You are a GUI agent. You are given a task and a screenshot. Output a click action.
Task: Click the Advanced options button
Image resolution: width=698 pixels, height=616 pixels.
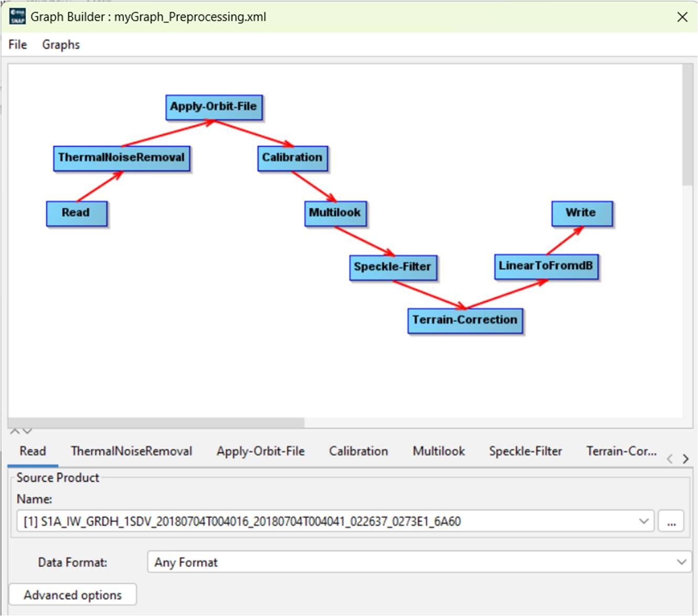73,594
